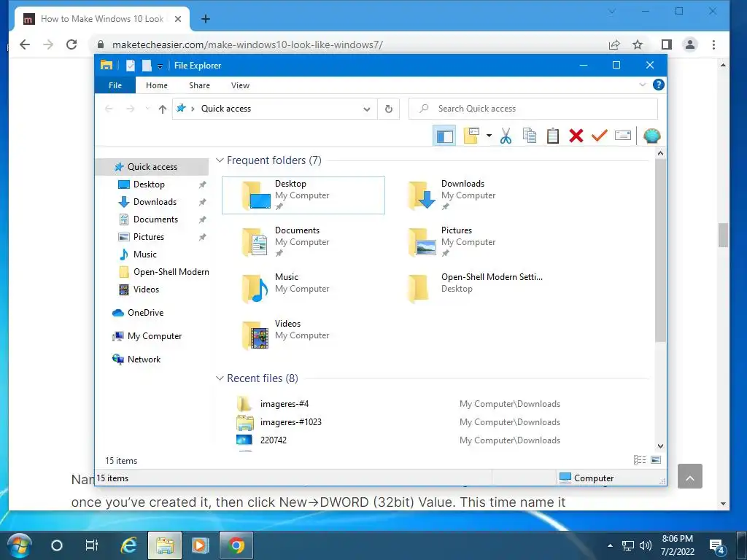Click the red X Delete icon
The height and width of the screenshot is (560, 747).
(x=576, y=136)
